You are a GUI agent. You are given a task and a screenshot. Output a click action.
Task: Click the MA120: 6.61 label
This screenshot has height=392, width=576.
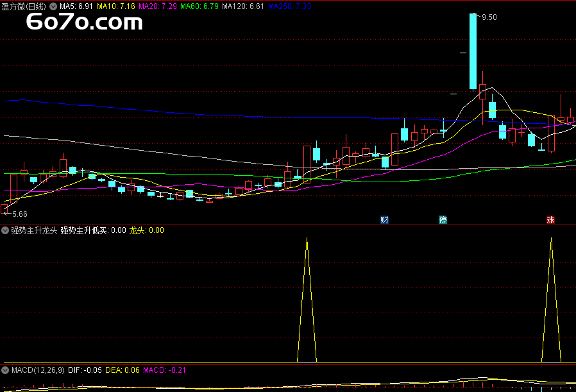point(243,6)
